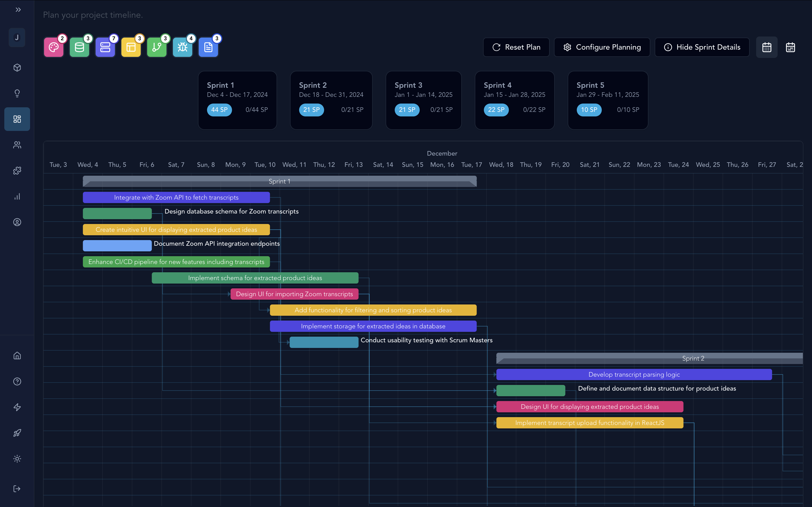
Task: Click the logout icon in sidebar
Action: [17, 488]
